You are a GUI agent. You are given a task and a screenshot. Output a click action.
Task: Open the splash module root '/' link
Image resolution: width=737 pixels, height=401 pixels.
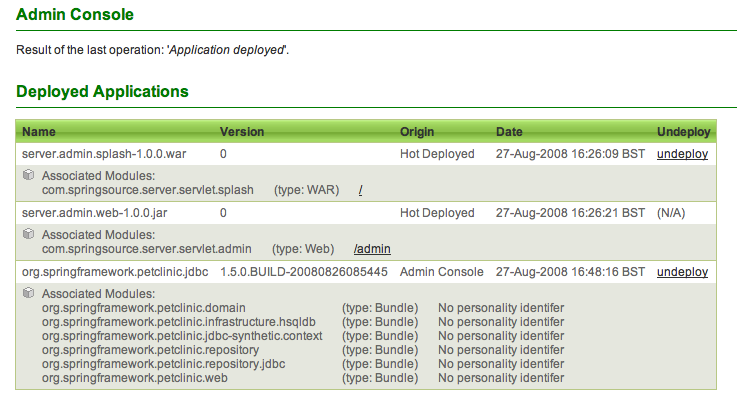360,190
